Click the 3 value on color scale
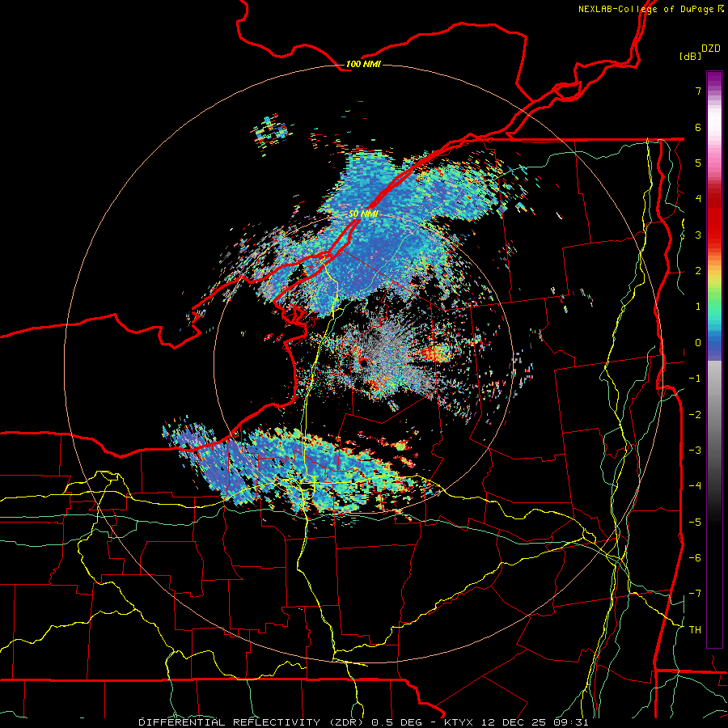Image resolution: width=728 pixels, height=728 pixels. (698, 235)
